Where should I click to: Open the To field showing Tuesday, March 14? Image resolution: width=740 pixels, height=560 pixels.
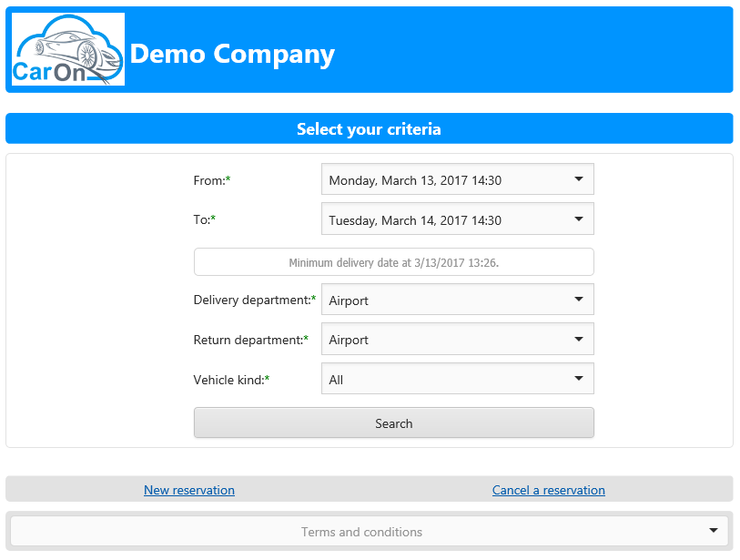tap(457, 219)
